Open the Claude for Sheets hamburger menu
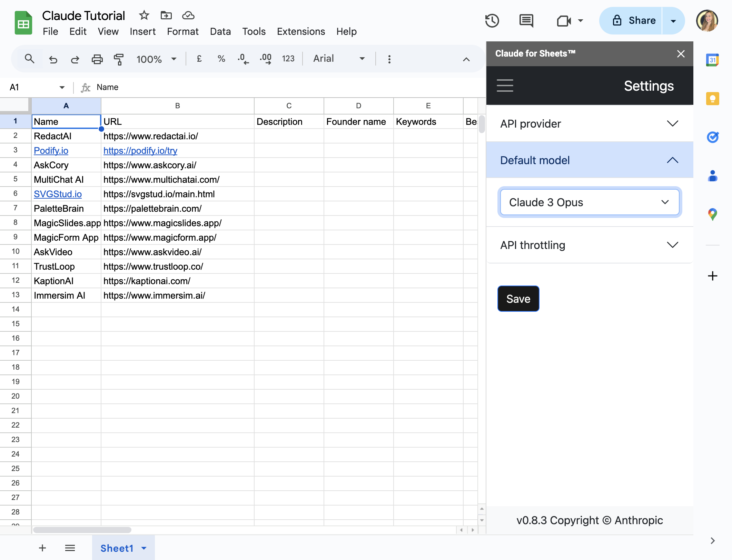 pyautogui.click(x=505, y=86)
